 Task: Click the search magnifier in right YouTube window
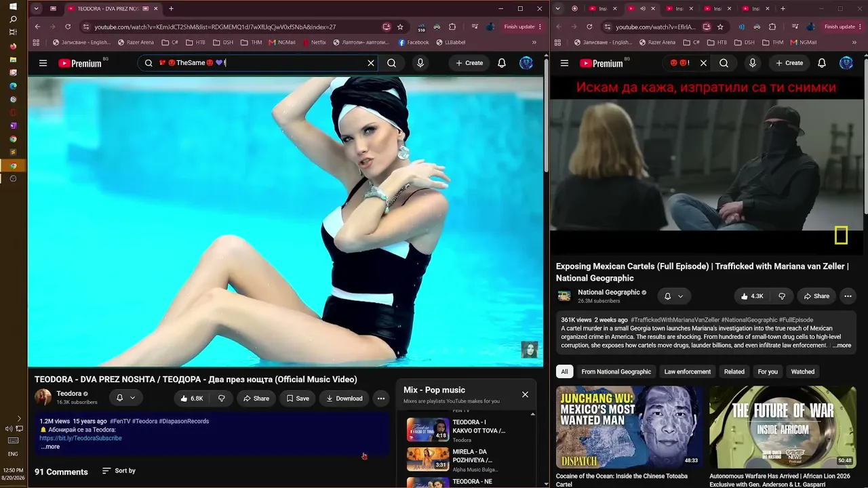724,63
